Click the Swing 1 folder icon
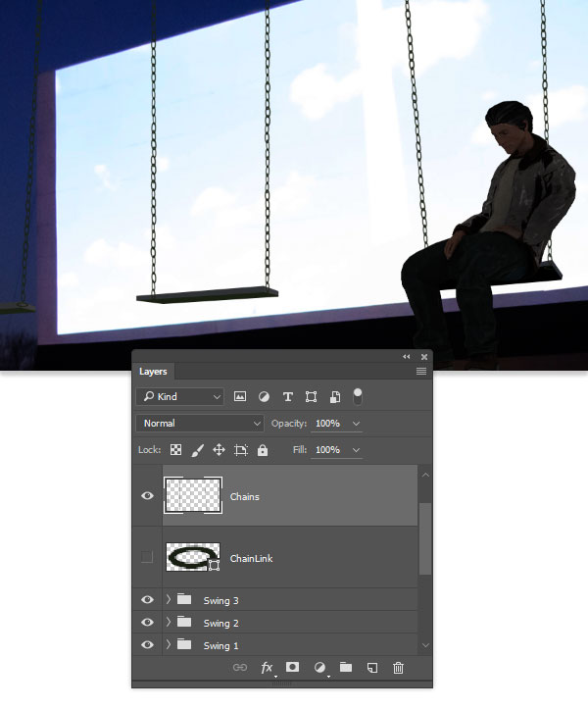The image size is (588, 709). (184, 644)
